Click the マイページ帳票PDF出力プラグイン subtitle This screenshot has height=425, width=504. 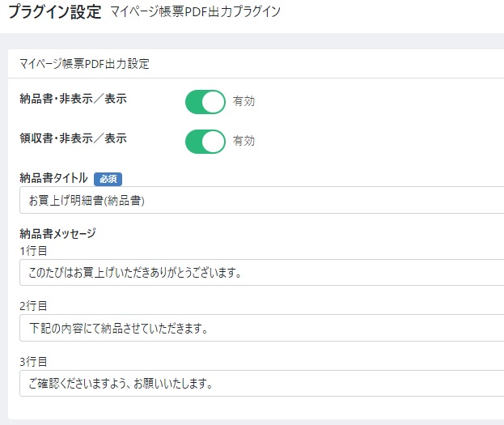tap(196, 12)
